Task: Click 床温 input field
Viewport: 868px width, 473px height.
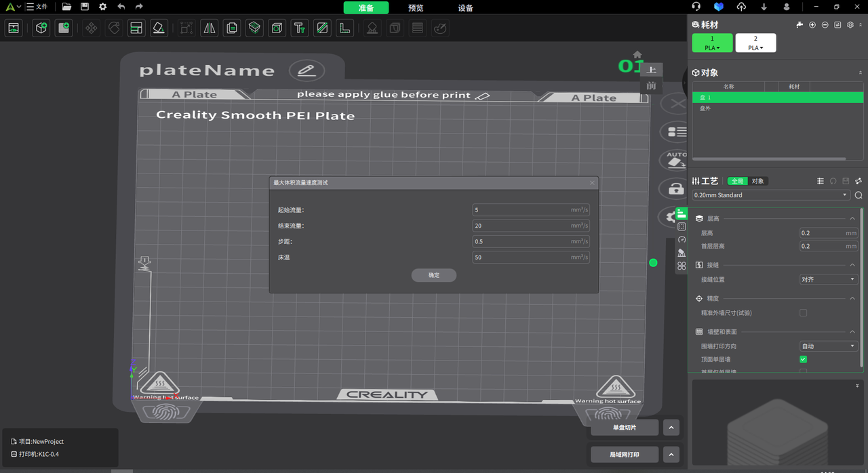Action: [531, 258]
